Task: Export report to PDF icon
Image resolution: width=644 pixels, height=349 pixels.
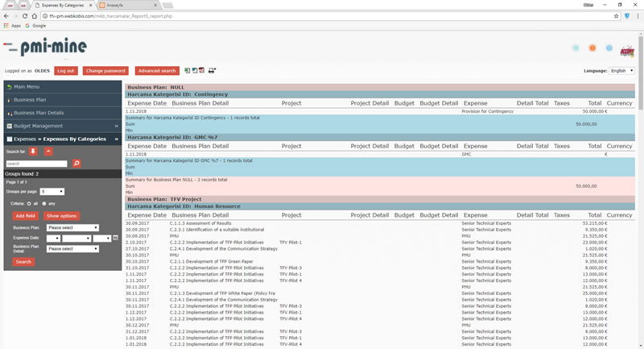Action: coord(202,71)
